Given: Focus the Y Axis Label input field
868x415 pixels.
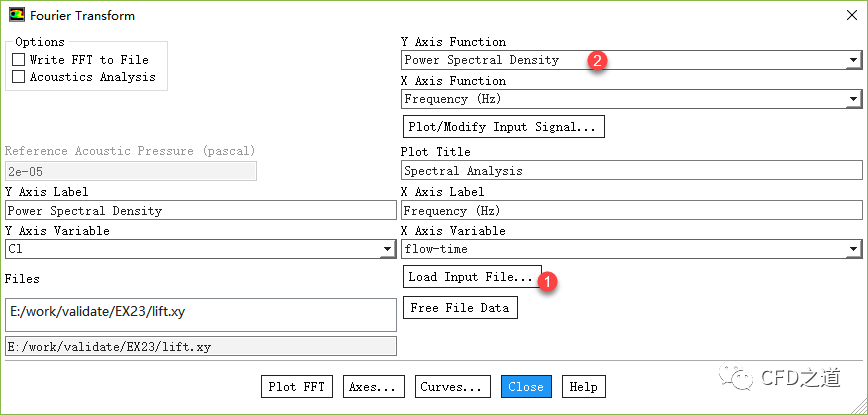Looking at the screenshot, I should pos(200,211).
